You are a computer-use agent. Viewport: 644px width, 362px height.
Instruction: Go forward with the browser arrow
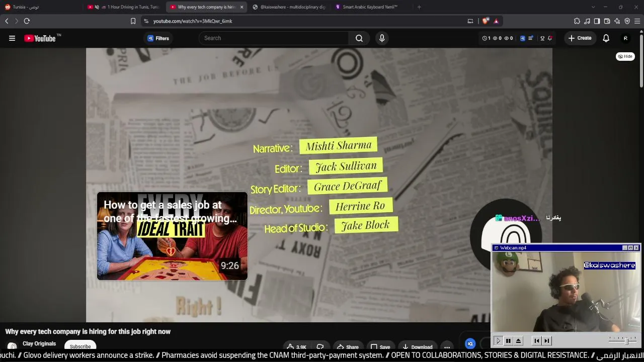pyautogui.click(x=16, y=21)
